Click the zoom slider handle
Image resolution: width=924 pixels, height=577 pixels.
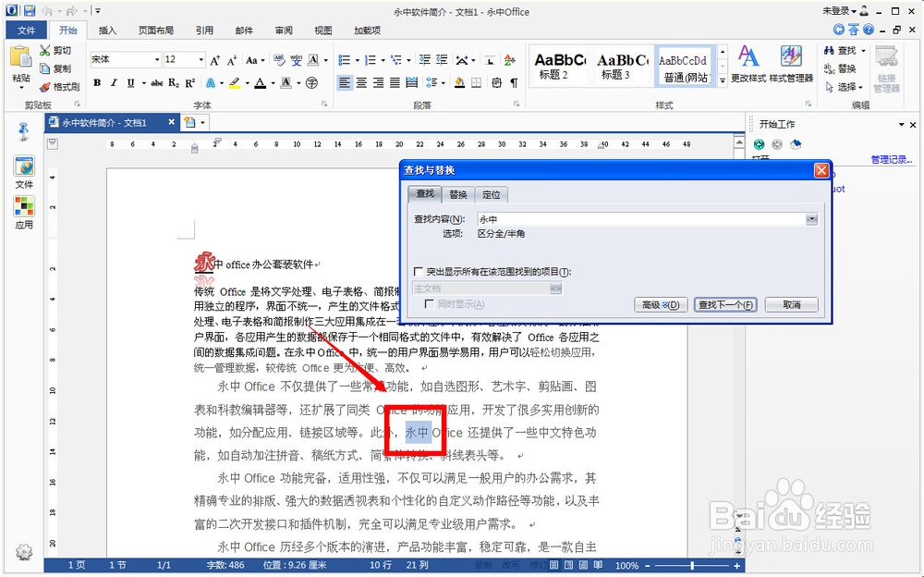tap(692, 565)
